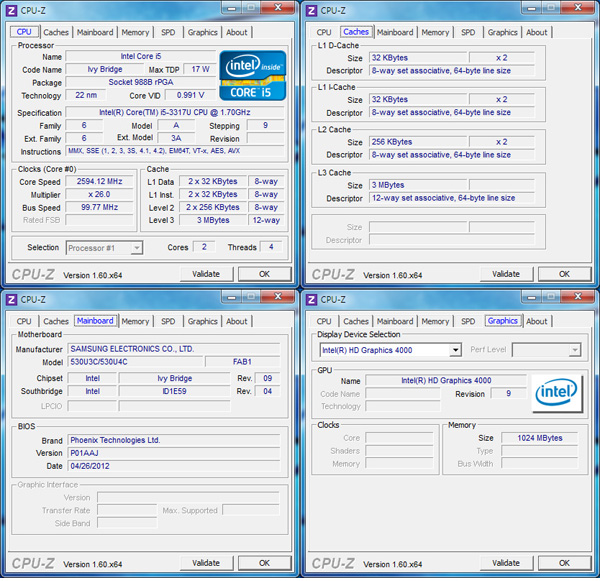This screenshot has width=600, height=581.
Task: Select the About tab in the Caches window
Action: coord(536,32)
